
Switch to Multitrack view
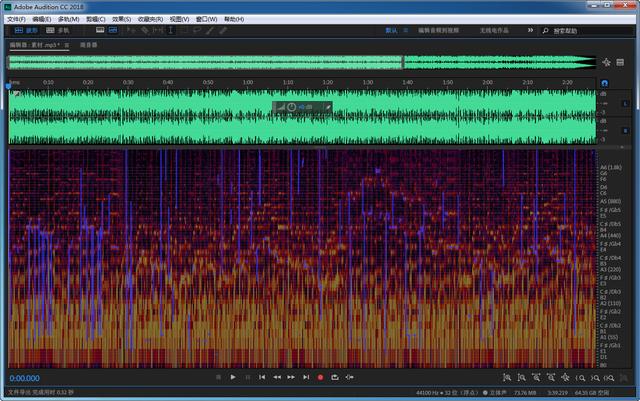pyautogui.click(x=58, y=31)
